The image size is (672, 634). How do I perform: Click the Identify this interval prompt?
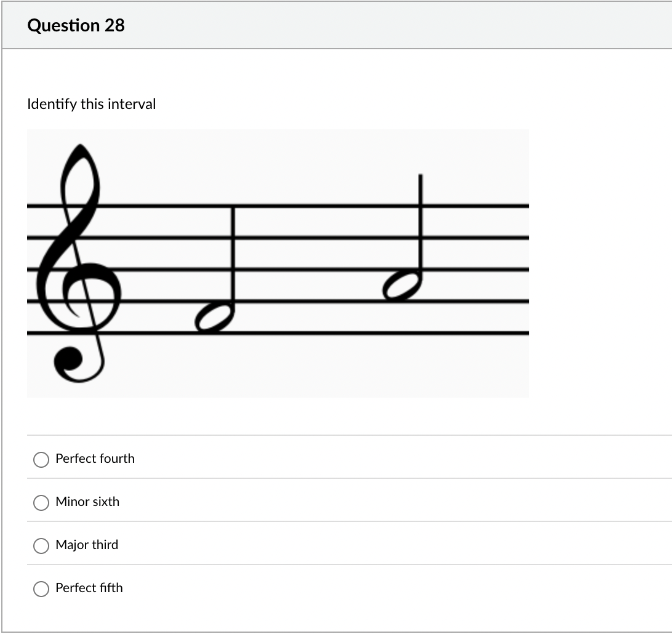92,104
